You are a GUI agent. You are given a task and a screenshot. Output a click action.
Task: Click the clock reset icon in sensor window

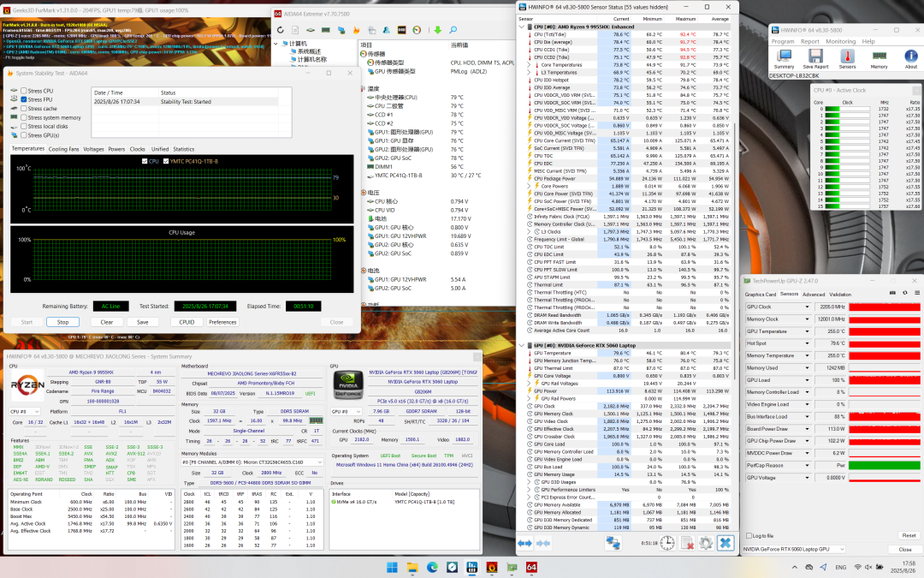667,543
